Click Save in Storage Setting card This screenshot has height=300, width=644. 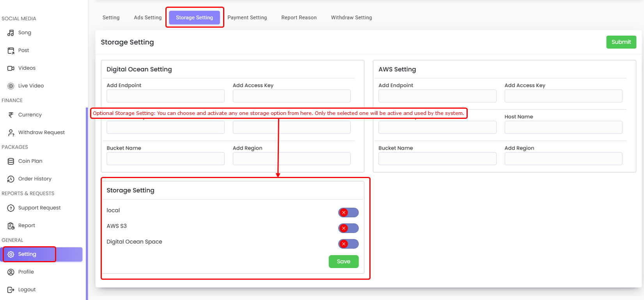coord(343,261)
